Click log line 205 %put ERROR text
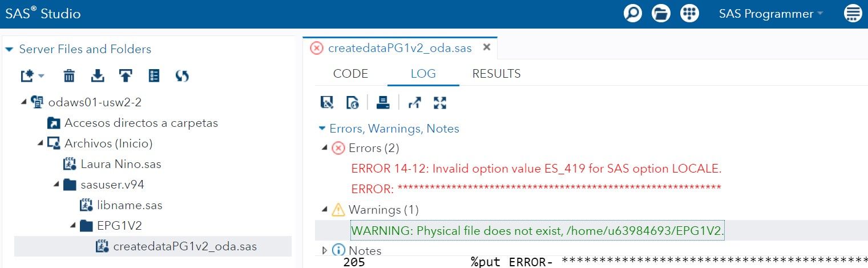This screenshot has height=268, width=868. point(605,262)
